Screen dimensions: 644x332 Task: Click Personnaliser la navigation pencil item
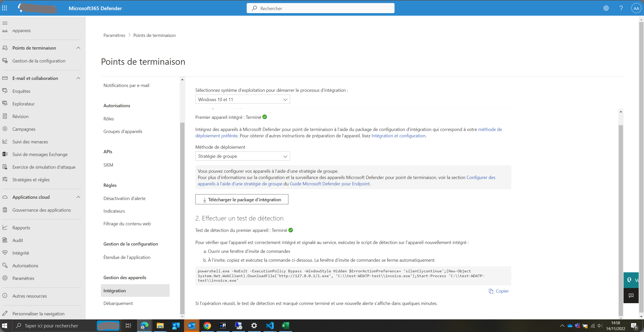[38, 314]
